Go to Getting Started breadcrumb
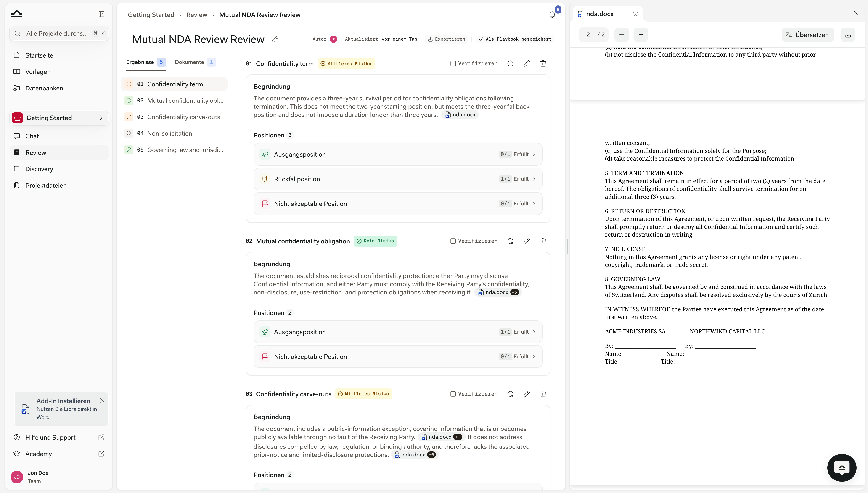The image size is (868, 493). (151, 15)
